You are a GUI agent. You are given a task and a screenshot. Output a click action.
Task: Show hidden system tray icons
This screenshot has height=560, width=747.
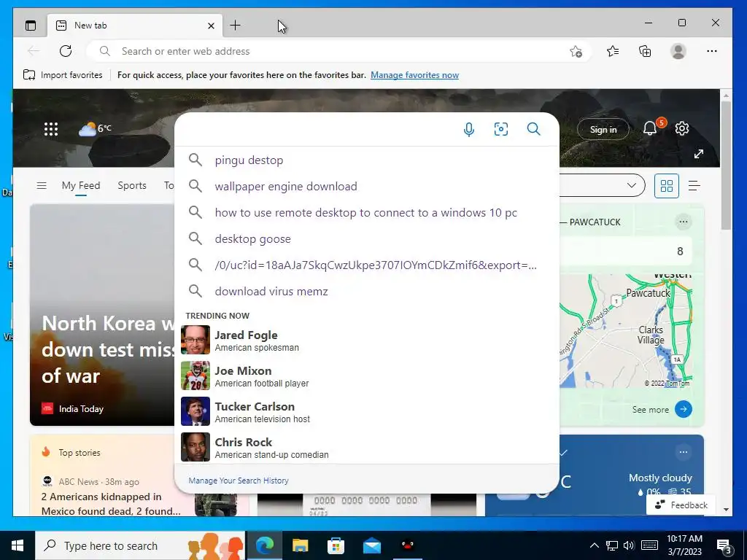click(595, 545)
